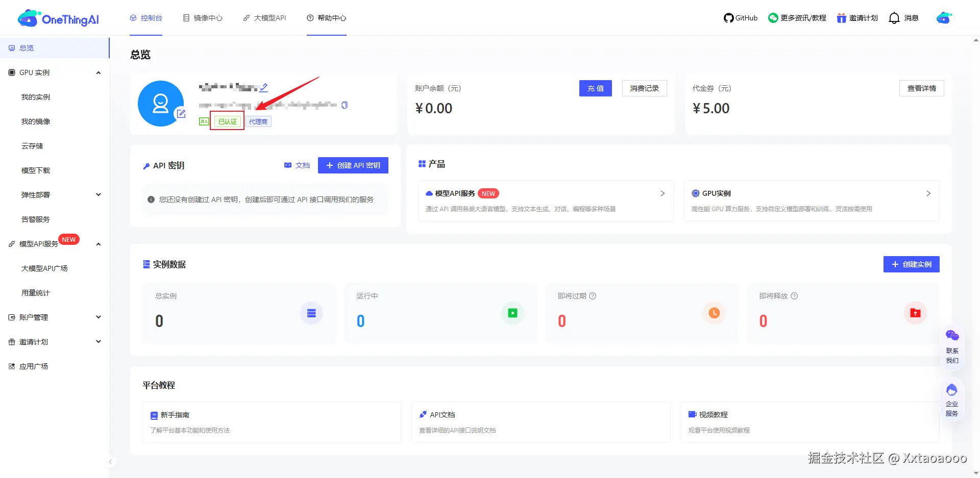Click 查看详情 for vouchers
Viewport: 980px width, 478px height.
coord(921,88)
